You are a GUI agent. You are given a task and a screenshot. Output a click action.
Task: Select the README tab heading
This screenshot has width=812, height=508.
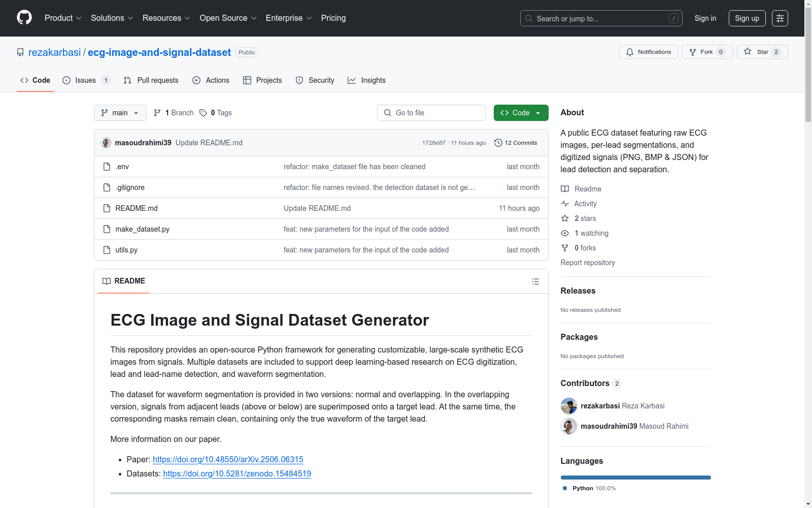[124, 281]
